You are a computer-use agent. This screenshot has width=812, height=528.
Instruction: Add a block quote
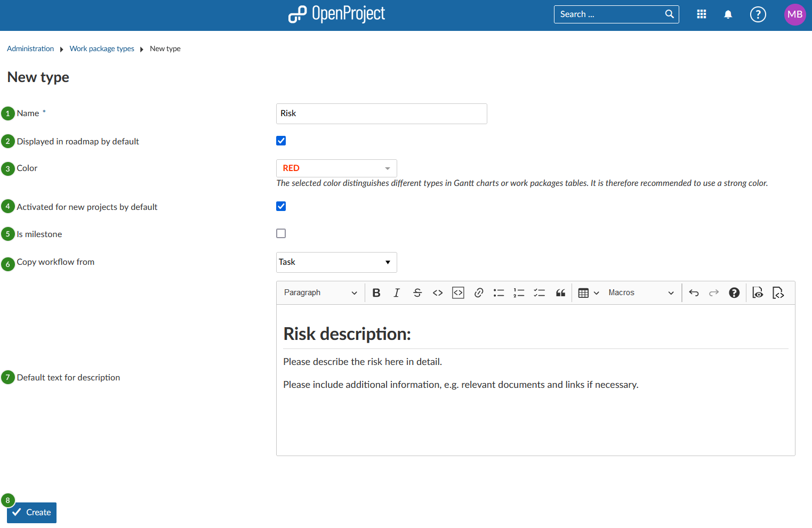click(x=560, y=293)
